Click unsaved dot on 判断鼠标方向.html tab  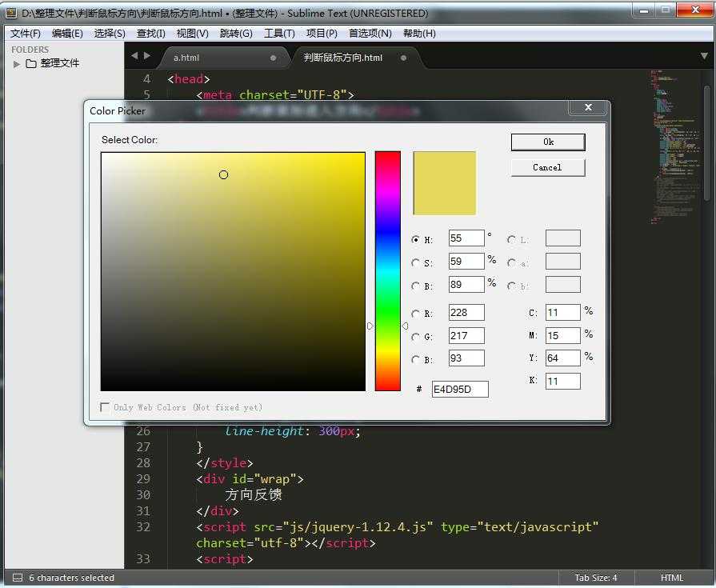404,58
